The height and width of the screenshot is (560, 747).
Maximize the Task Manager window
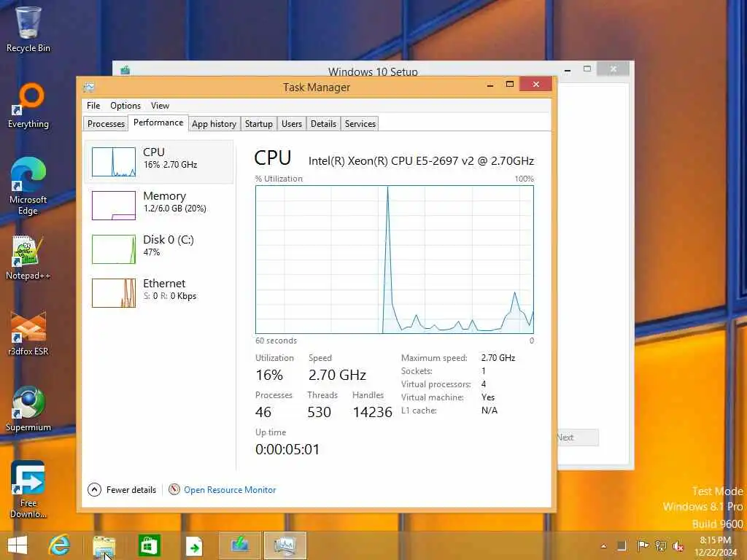click(x=510, y=85)
